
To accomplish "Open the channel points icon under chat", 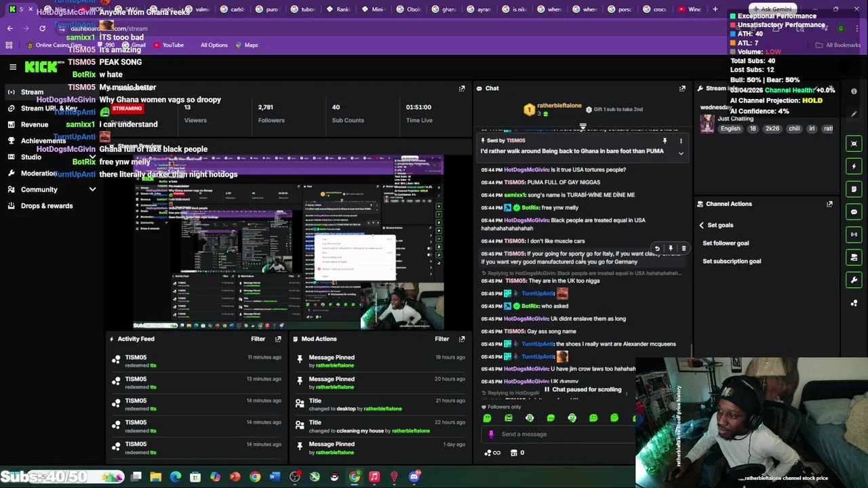I will [x=492, y=453].
